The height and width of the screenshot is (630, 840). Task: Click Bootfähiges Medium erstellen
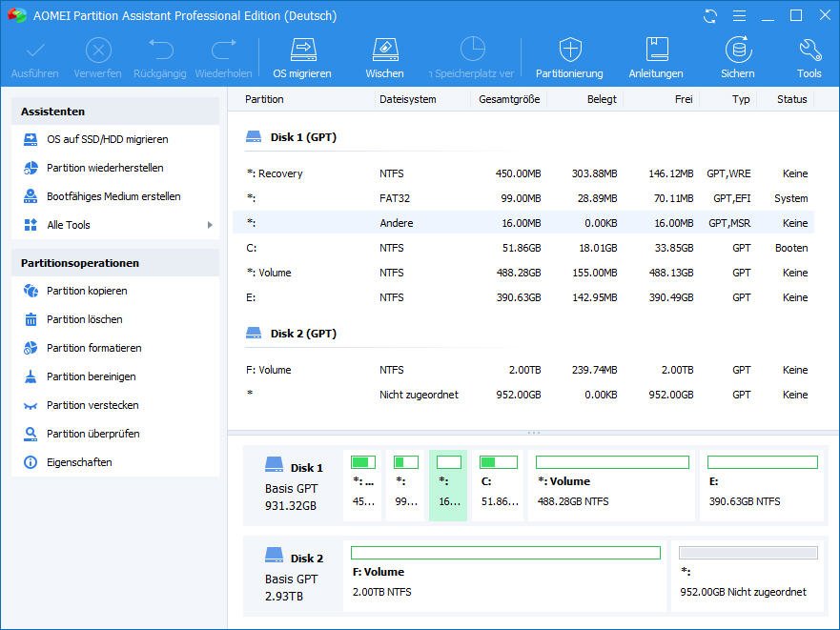point(113,196)
